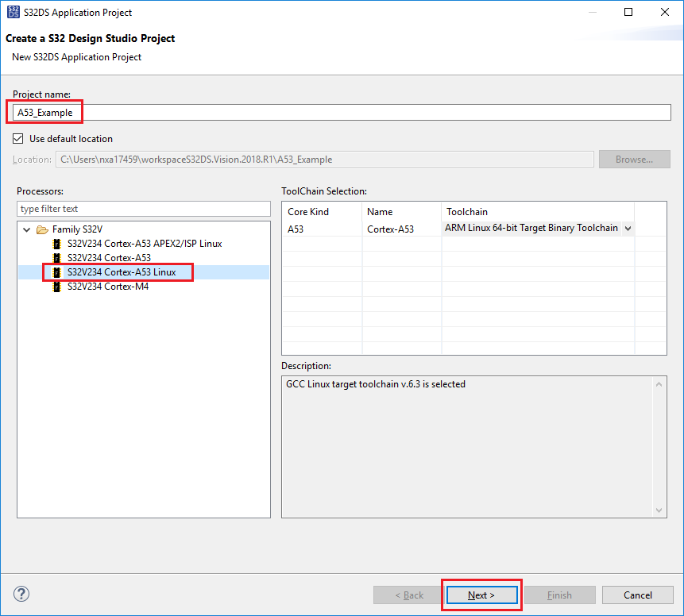The height and width of the screenshot is (616, 684).
Task: Click the GCC Linux target toolchain description text
Action: point(376,384)
